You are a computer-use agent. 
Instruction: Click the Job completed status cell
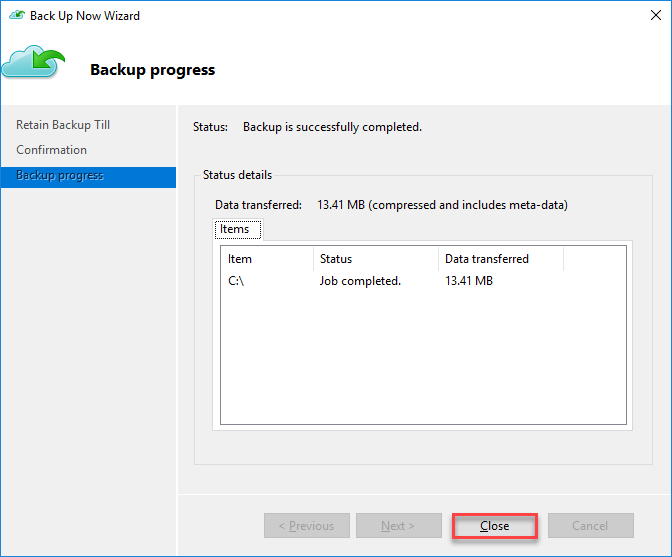[x=360, y=281]
